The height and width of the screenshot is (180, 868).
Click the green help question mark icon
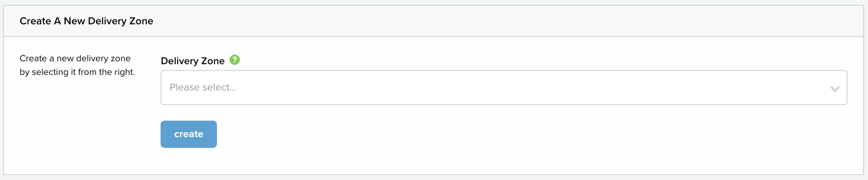(235, 60)
